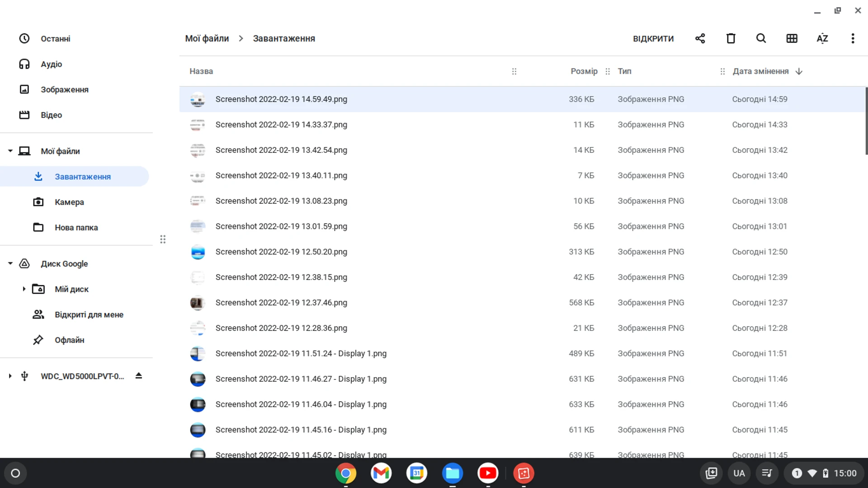
Task: Open AZ sort options
Action: (x=822, y=38)
